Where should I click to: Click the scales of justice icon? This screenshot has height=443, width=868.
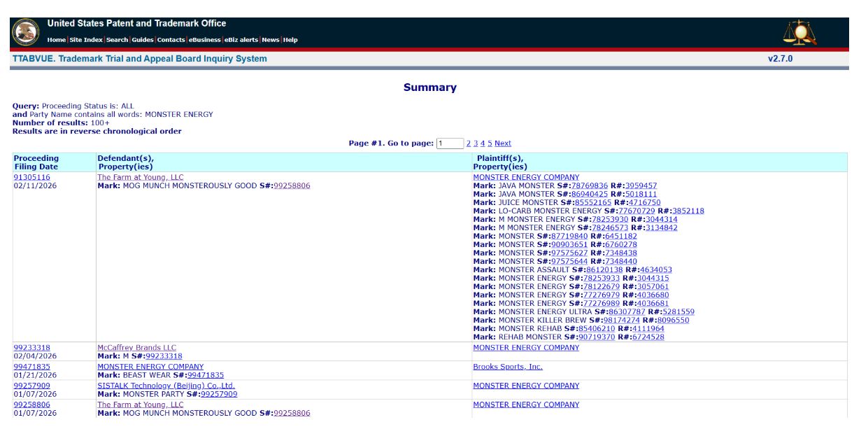[799, 33]
